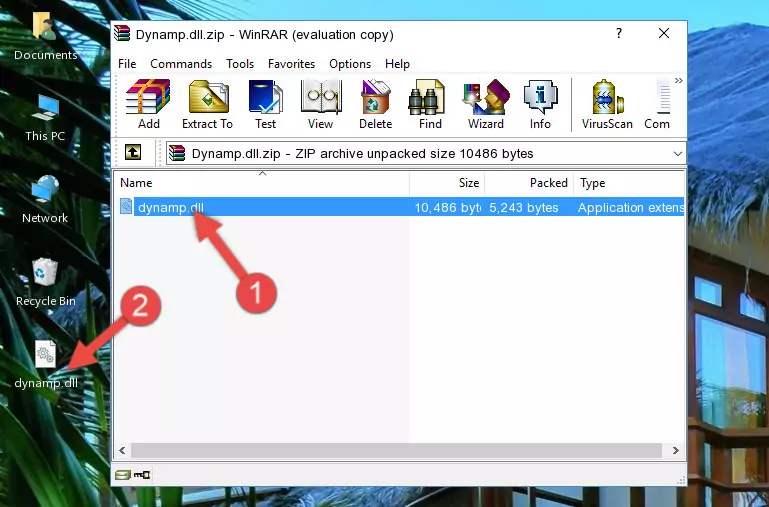Sort by the Size column header

(x=447, y=183)
